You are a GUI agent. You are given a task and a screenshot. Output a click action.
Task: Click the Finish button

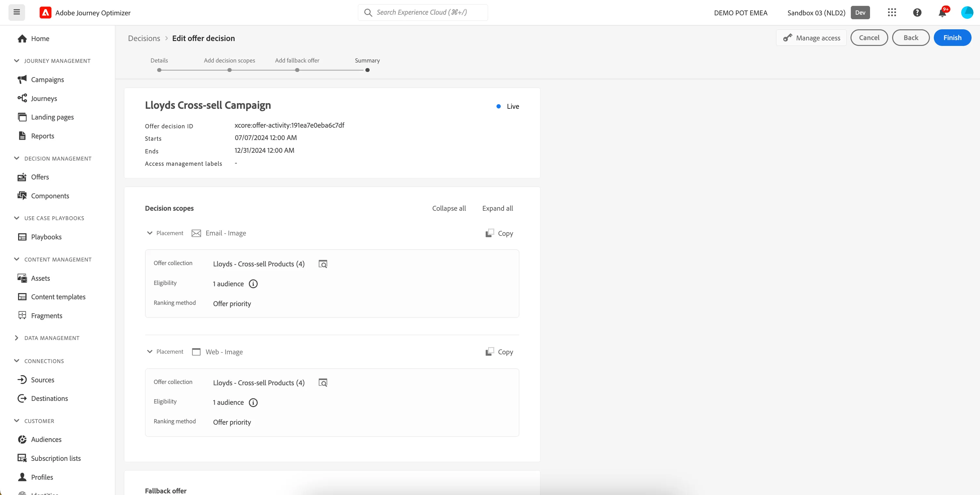(x=952, y=38)
